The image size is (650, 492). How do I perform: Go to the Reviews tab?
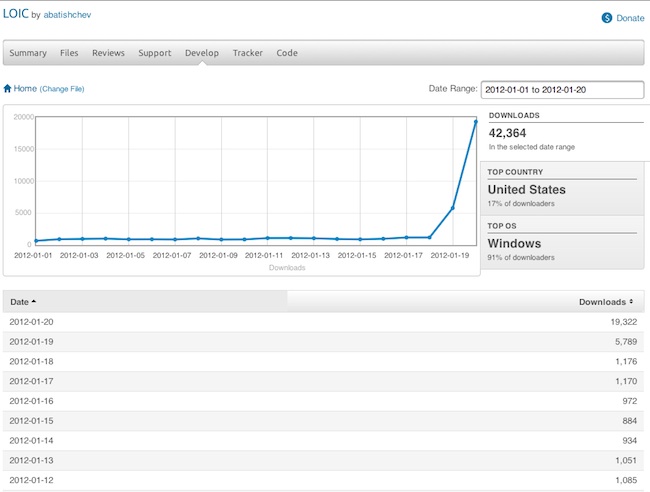(x=108, y=53)
